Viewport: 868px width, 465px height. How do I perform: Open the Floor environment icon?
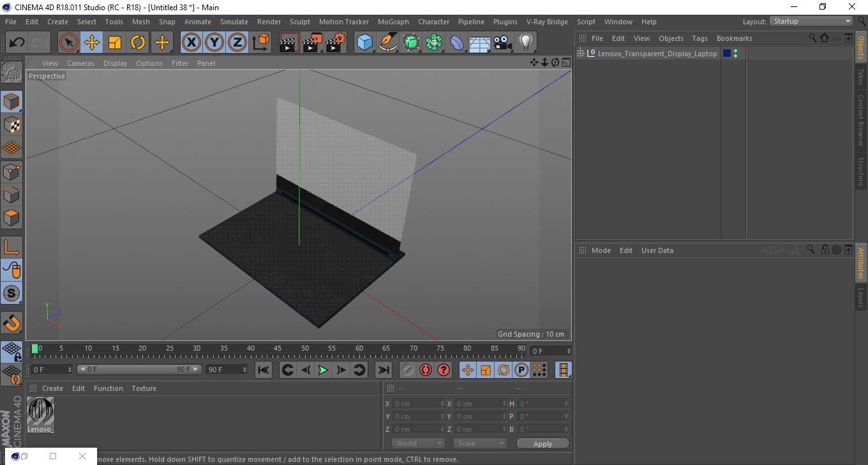pyautogui.click(x=480, y=43)
